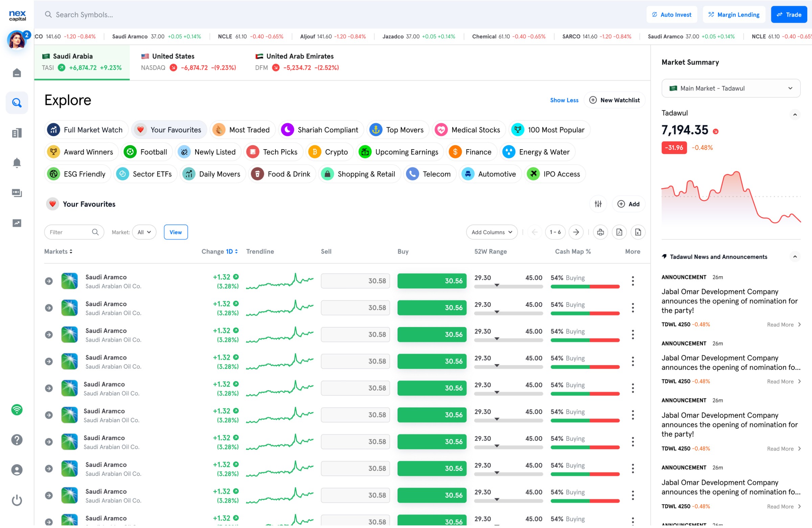Viewport: 812px width, 528px height.
Task: Focus the Search Symbols field
Action: (x=84, y=15)
